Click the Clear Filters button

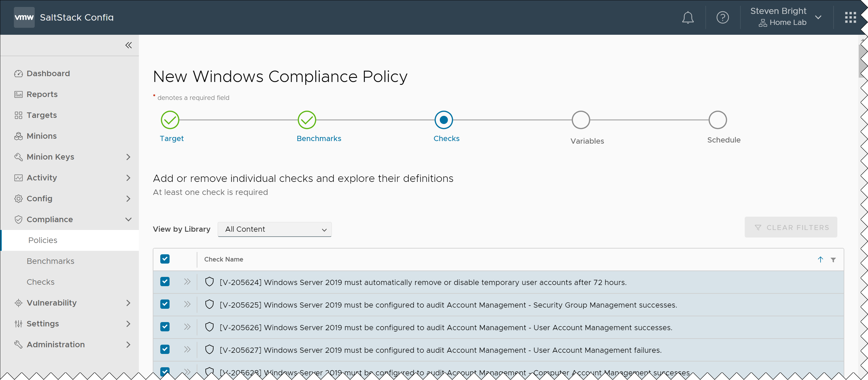point(790,228)
